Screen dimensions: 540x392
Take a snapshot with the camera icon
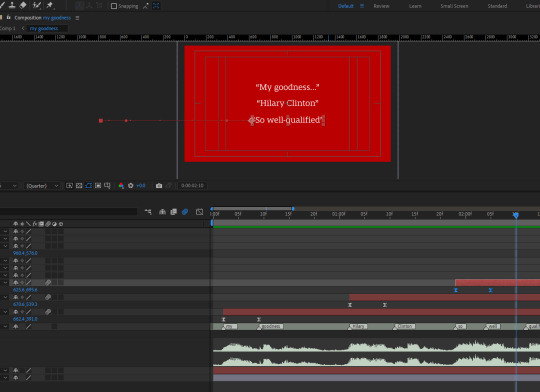(x=159, y=186)
